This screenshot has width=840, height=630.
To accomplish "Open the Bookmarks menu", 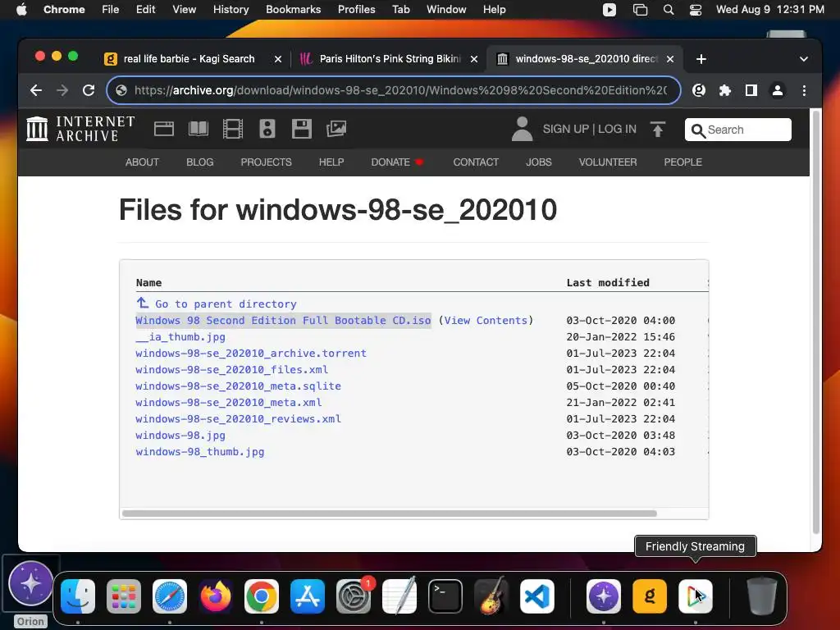I will 293,10.
